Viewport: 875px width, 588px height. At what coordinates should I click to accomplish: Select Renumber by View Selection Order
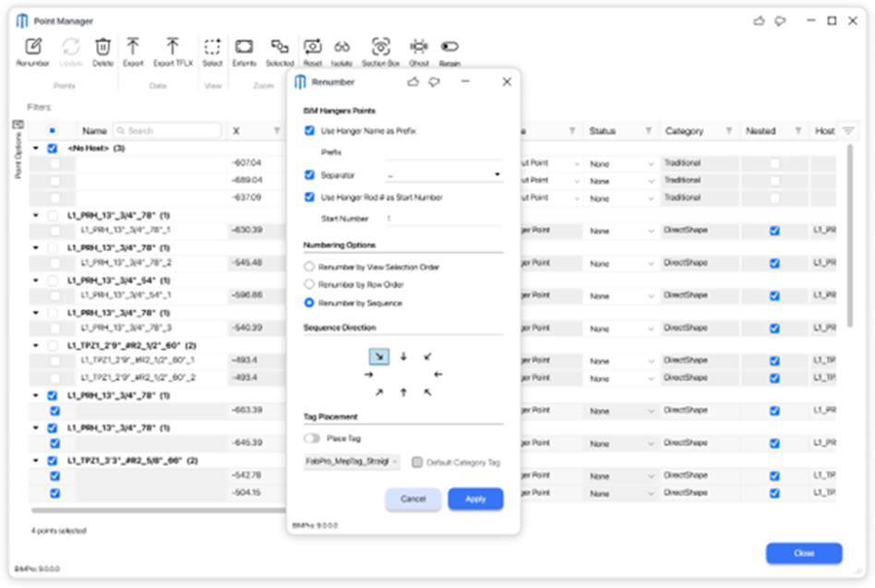[309, 267]
